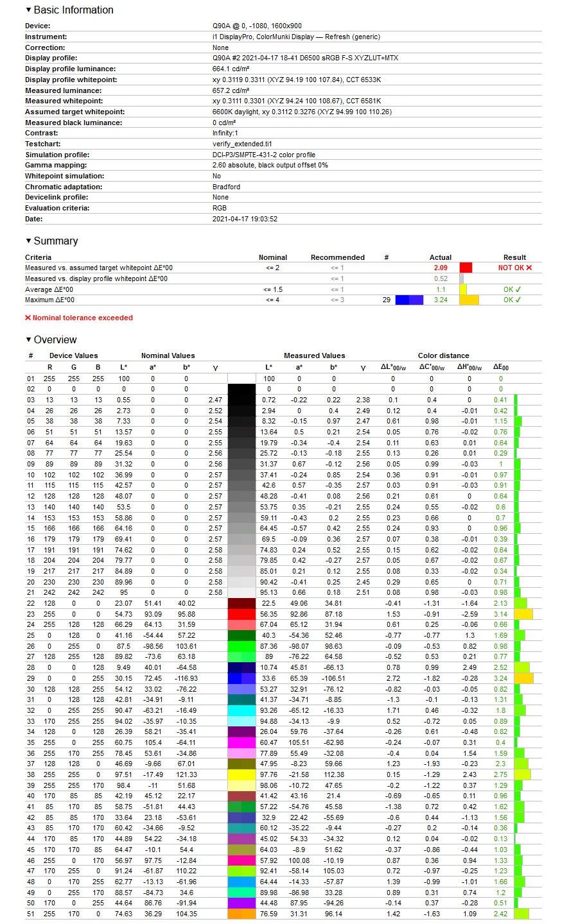Click the olive swatch in row 37

[241, 764]
